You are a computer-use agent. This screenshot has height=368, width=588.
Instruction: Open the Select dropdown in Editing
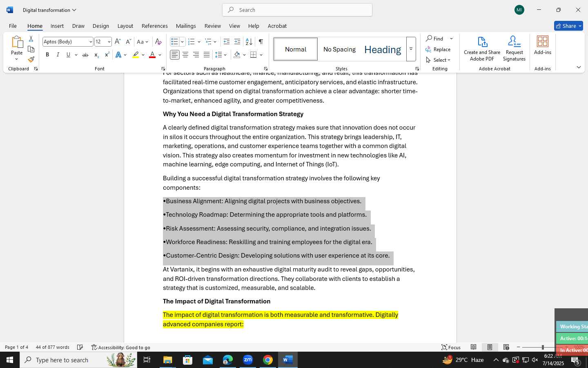pos(438,60)
